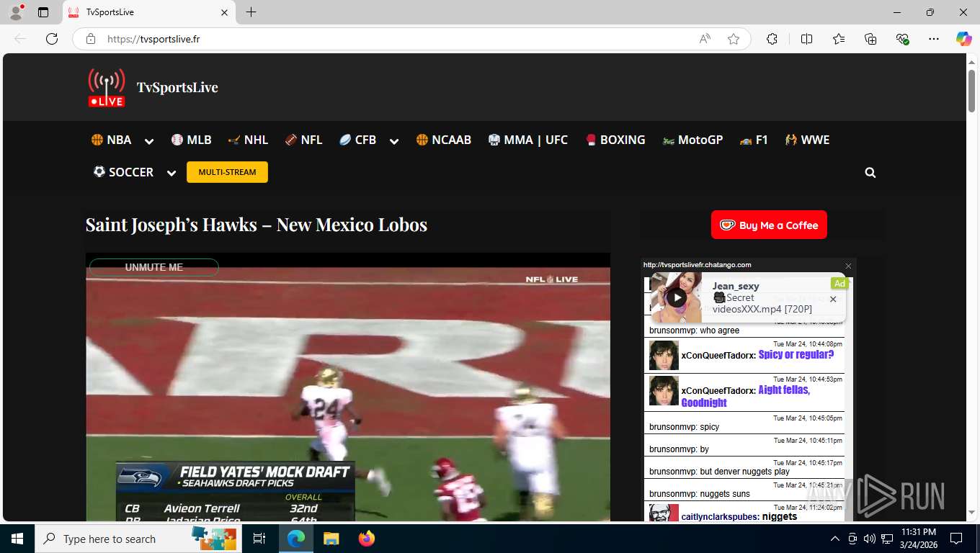This screenshot has width=980, height=553.
Task: Click the page vertical scrollbar thumb
Action: [971, 91]
